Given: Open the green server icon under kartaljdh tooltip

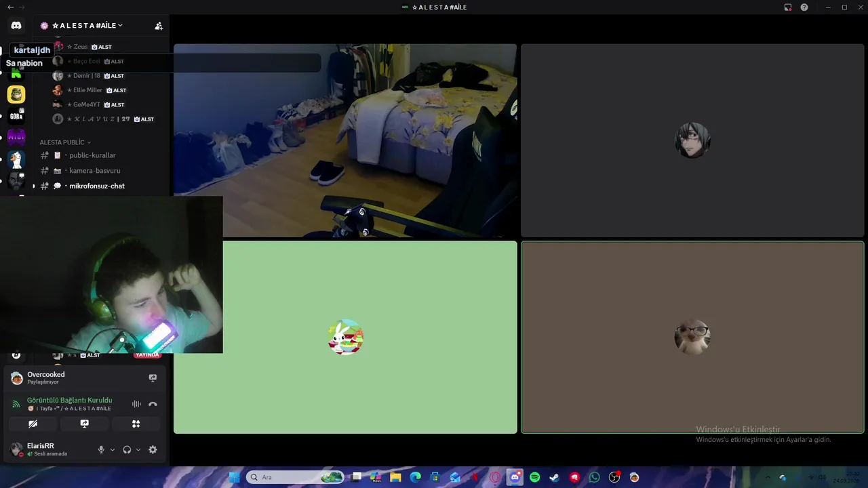Looking at the screenshot, I should tap(16, 73).
